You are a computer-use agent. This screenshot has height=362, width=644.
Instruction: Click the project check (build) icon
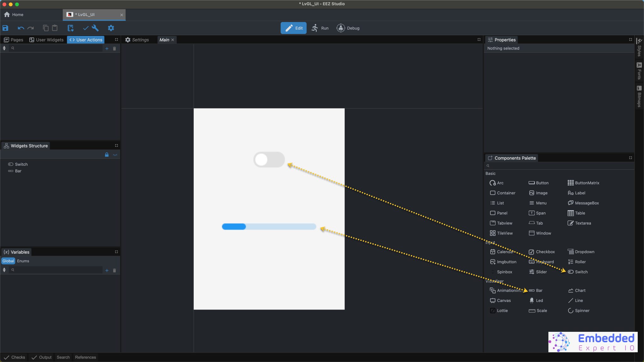click(x=86, y=28)
